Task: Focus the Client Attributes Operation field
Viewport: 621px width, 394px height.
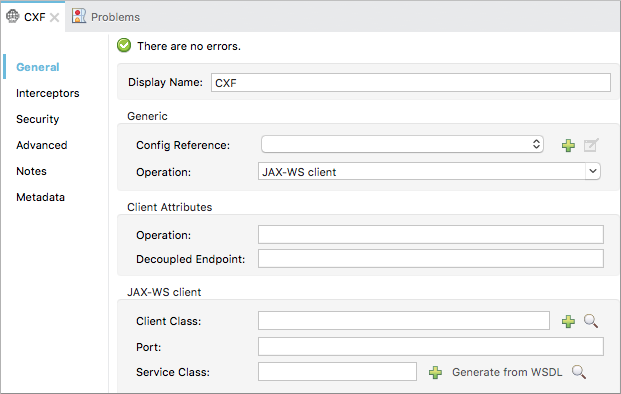Action: pyautogui.click(x=431, y=234)
